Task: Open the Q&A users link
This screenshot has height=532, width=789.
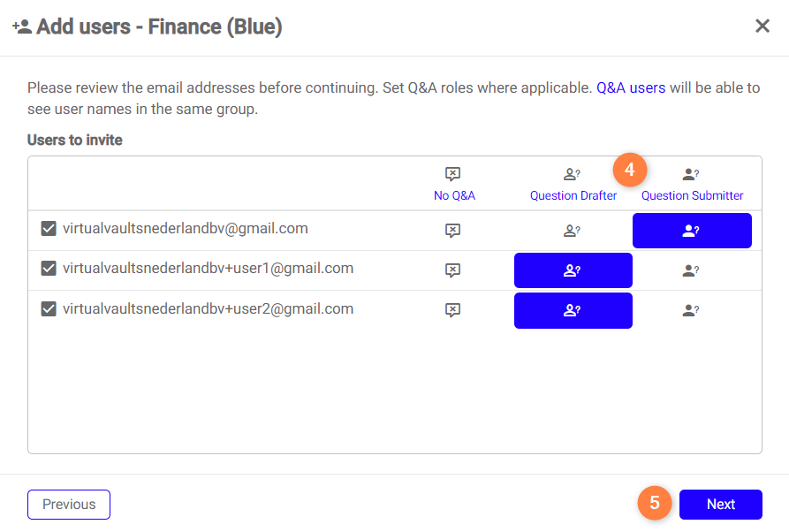Action: (631, 88)
